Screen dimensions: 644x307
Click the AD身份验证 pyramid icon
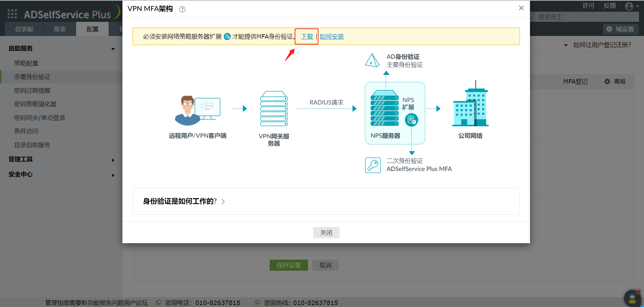[372, 60]
